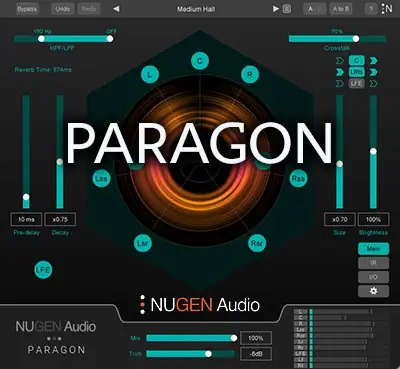Click the x0.75 decay value field
Image resolution: width=400 pixels, height=369 pixels.
(x=60, y=219)
